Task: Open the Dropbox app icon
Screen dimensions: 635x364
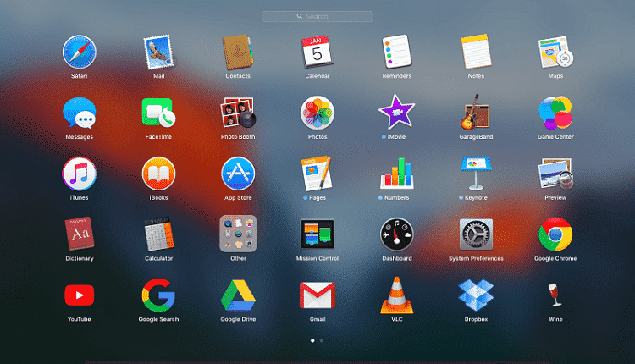Action: [x=476, y=295]
